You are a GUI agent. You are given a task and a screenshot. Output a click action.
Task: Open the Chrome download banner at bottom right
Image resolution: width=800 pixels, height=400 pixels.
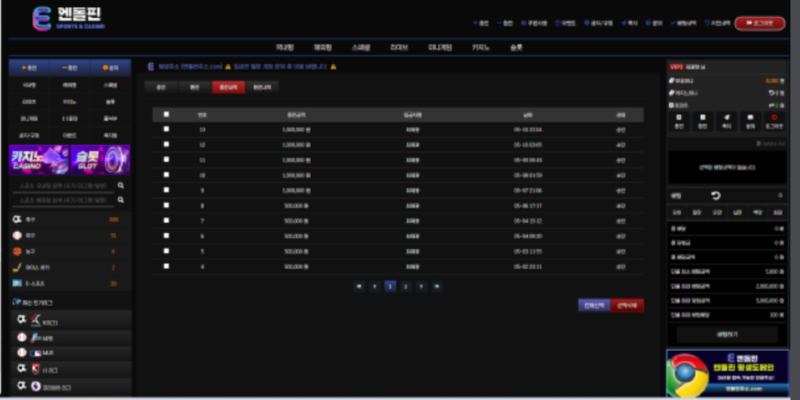point(728,373)
